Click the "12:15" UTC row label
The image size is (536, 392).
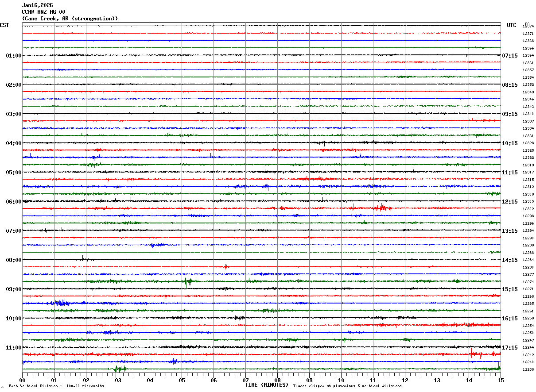(x=510, y=202)
